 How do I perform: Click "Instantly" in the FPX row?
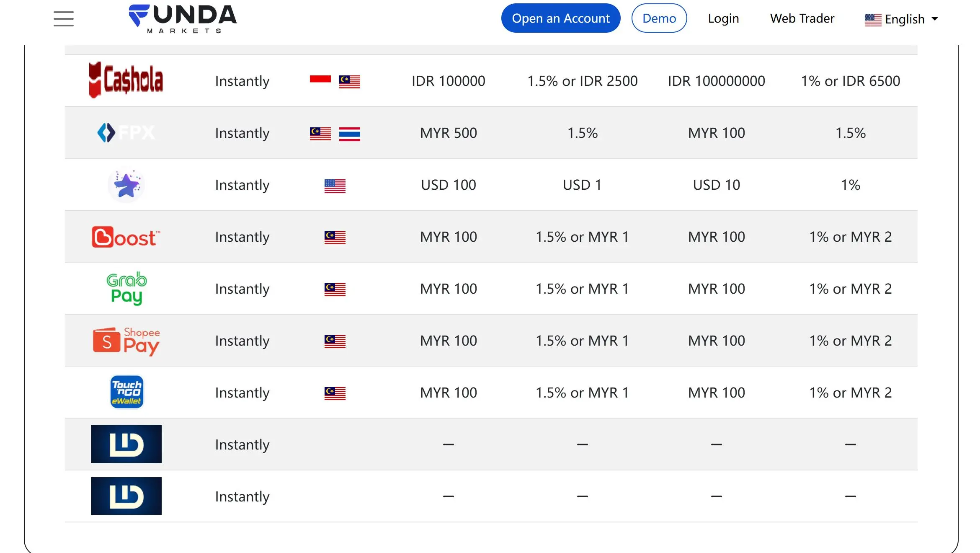click(x=242, y=133)
